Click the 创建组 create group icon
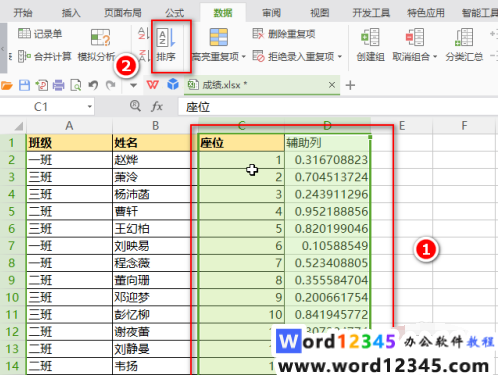The height and width of the screenshot is (382, 499). point(370,37)
